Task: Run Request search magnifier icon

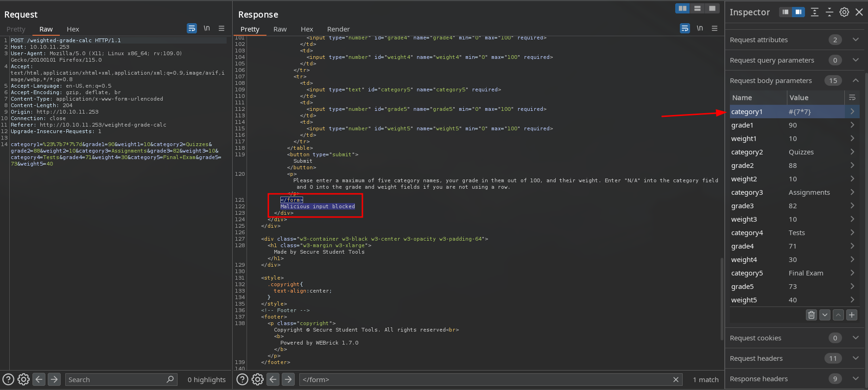Action: pos(171,379)
